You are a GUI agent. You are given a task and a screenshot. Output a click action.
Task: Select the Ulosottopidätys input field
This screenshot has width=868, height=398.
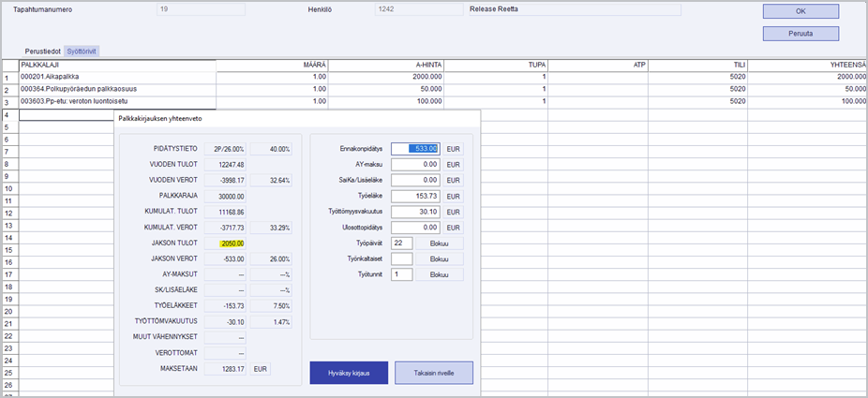click(414, 228)
